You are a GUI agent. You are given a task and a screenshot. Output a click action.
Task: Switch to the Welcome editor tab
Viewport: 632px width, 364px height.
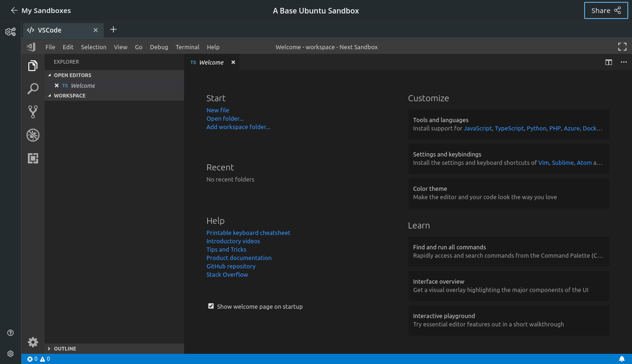211,62
